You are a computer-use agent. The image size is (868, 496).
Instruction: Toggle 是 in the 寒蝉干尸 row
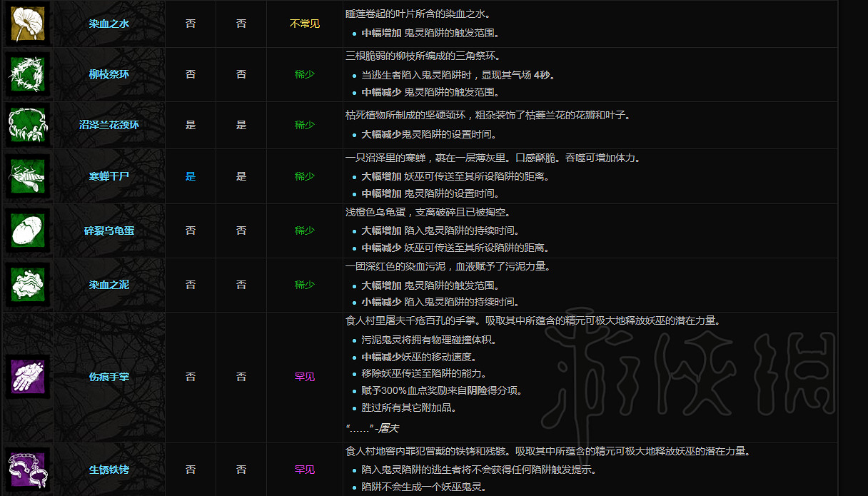click(x=190, y=177)
